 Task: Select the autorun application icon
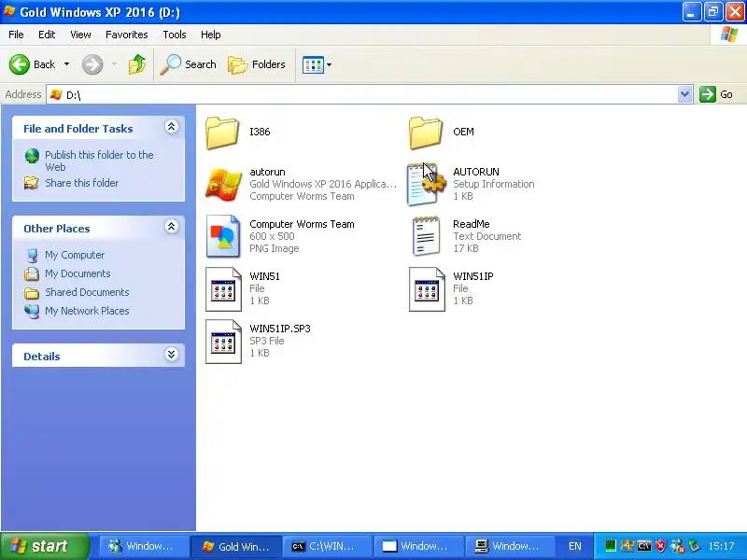[223, 184]
